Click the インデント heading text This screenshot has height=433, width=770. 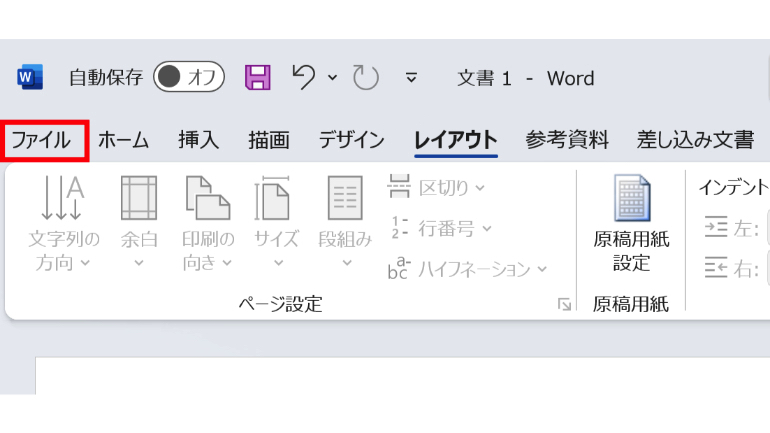click(733, 187)
